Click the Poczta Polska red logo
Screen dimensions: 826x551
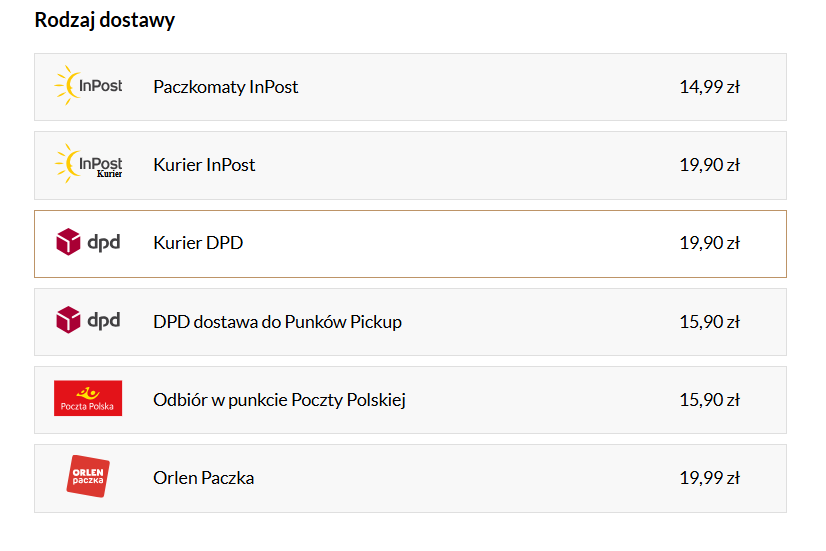(x=88, y=398)
